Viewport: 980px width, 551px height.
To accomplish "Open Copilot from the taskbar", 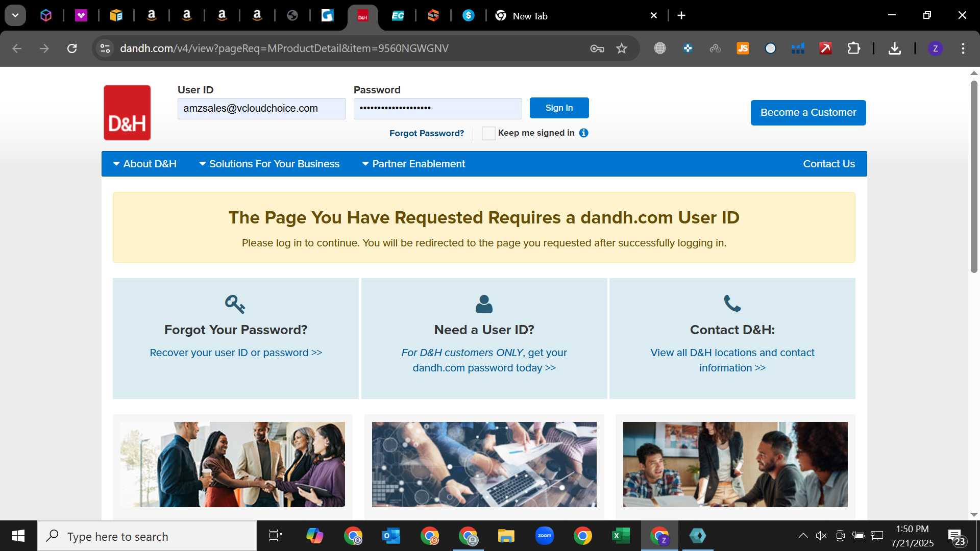I will 314,536.
